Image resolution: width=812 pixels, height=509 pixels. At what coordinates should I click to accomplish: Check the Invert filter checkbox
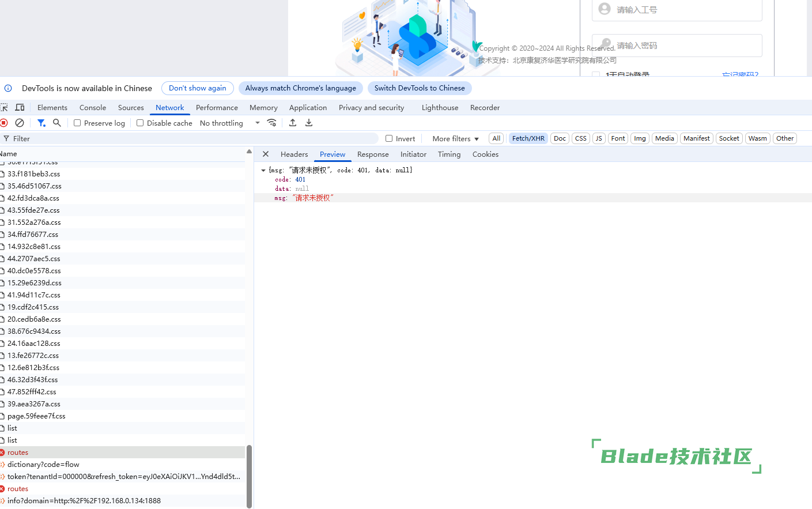(389, 138)
